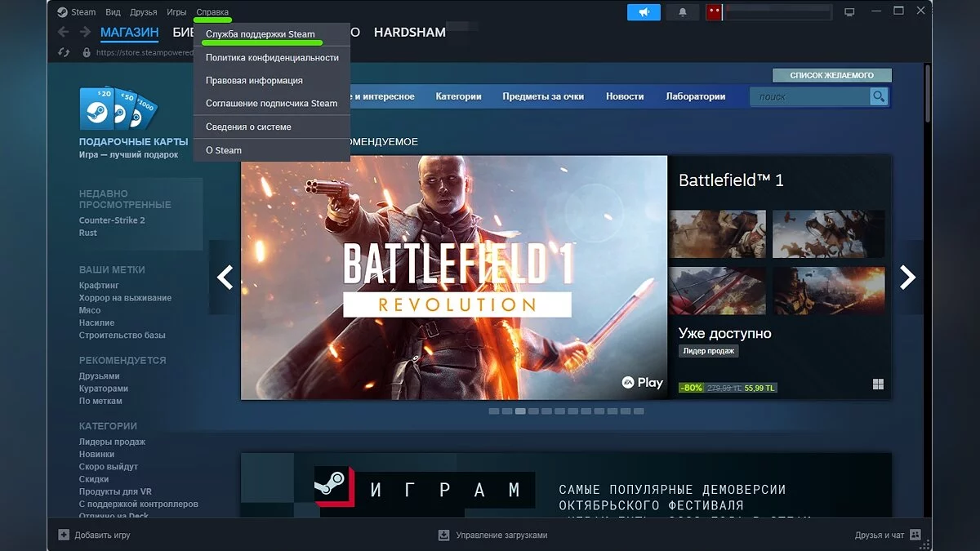The image size is (980, 551).
Task: Expand the Категории store dropdown
Action: pos(458,96)
